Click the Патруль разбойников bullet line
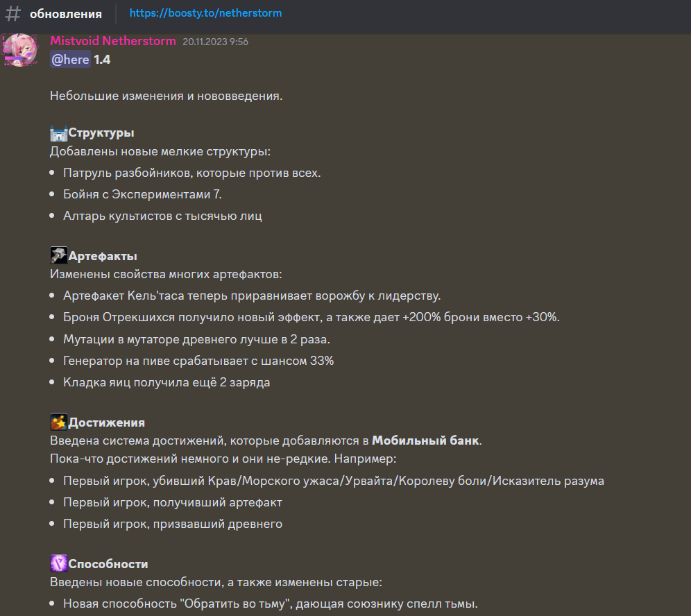 pyautogui.click(x=191, y=173)
